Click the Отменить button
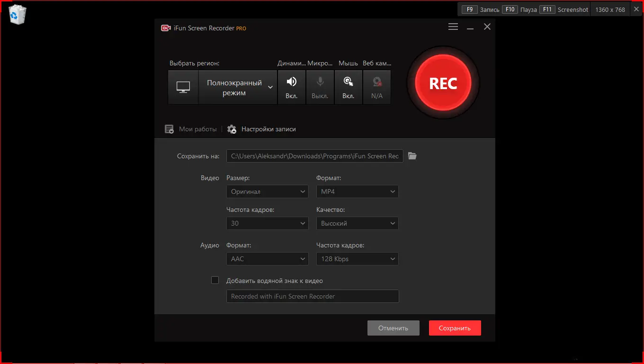The width and height of the screenshot is (644, 364). pyautogui.click(x=393, y=328)
